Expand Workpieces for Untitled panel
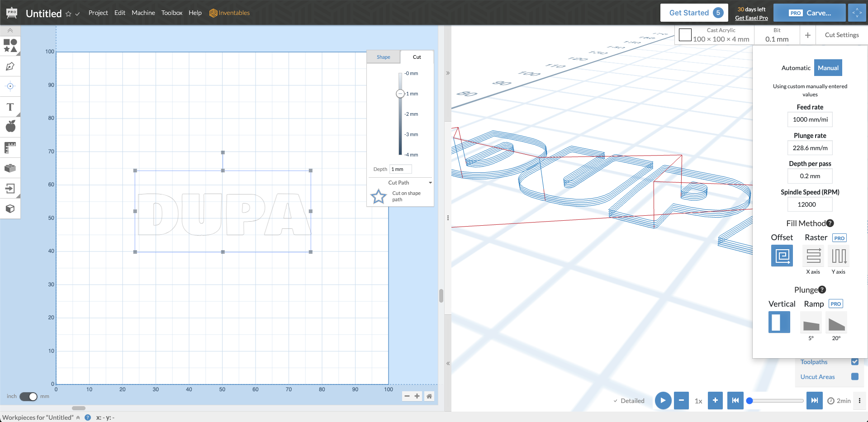The width and height of the screenshot is (868, 422). 78,417
